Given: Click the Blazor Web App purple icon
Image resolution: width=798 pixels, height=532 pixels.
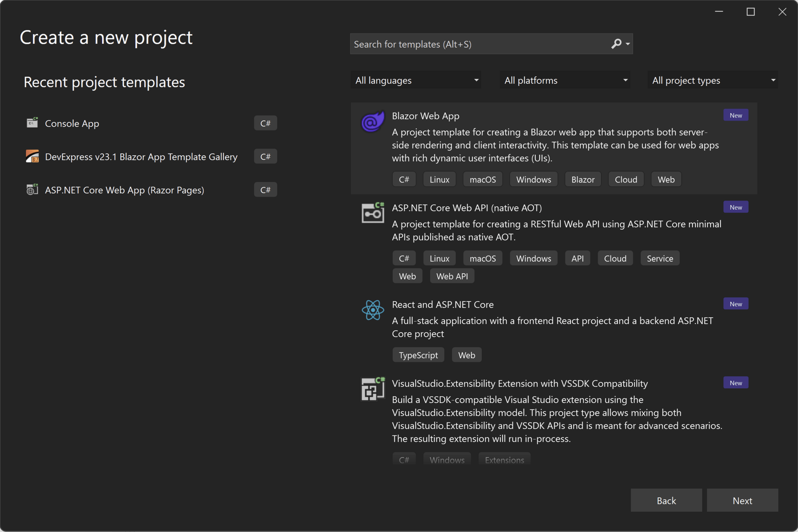Looking at the screenshot, I should 373,121.
